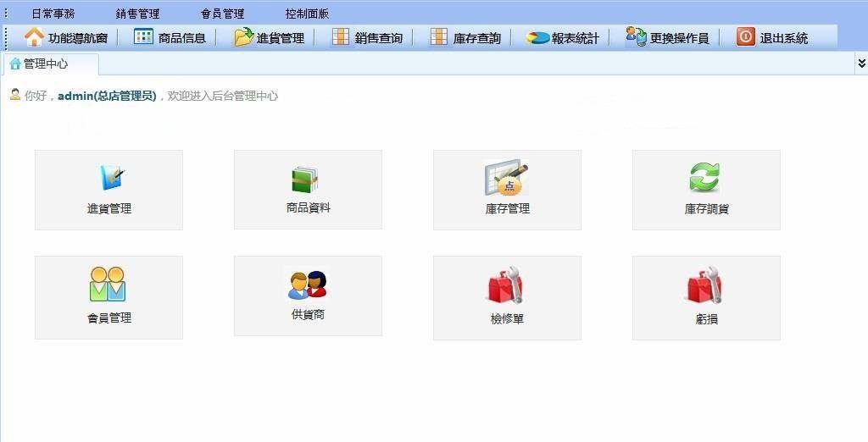Select the 管理中心 tab
Image resolution: width=868 pixels, height=442 pixels.
click(51, 64)
